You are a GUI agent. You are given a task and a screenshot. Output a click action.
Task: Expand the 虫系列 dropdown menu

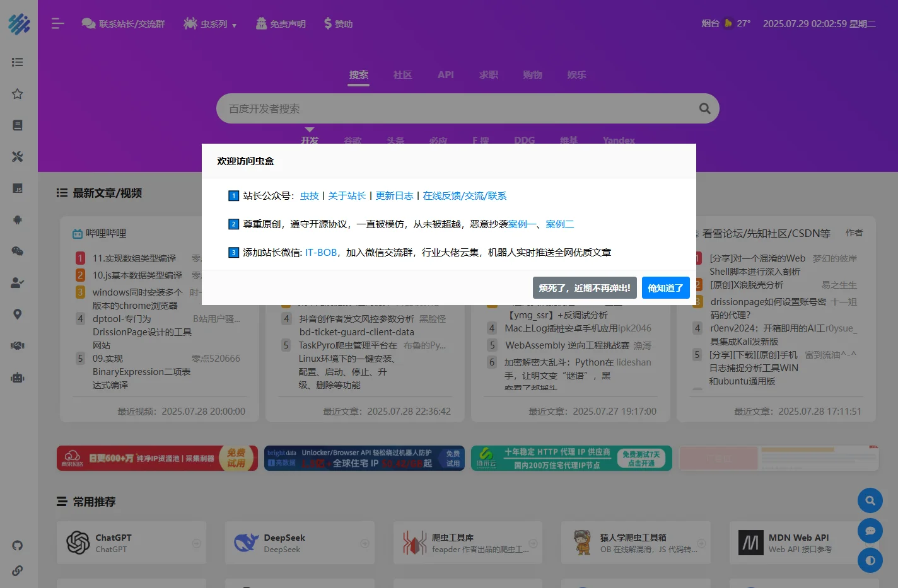(x=210, y=24)
